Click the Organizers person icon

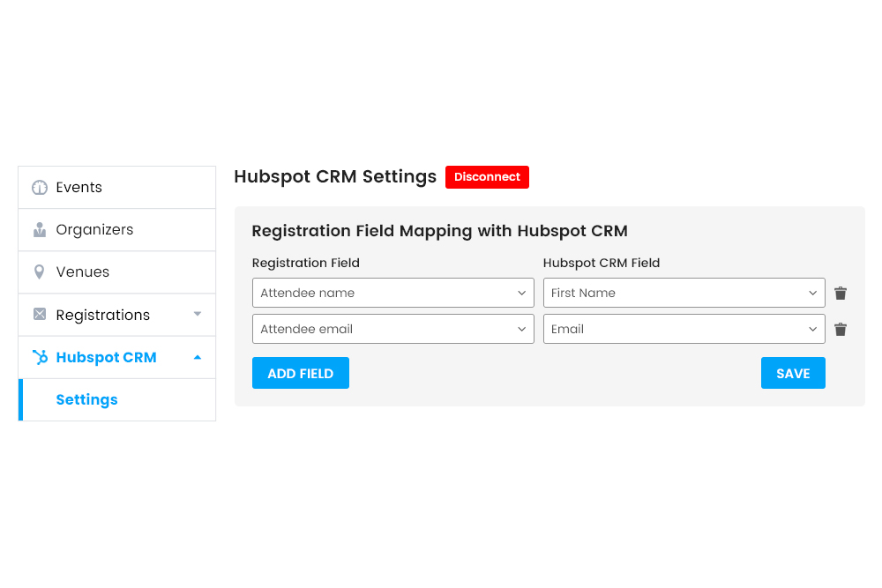(39, 229)
